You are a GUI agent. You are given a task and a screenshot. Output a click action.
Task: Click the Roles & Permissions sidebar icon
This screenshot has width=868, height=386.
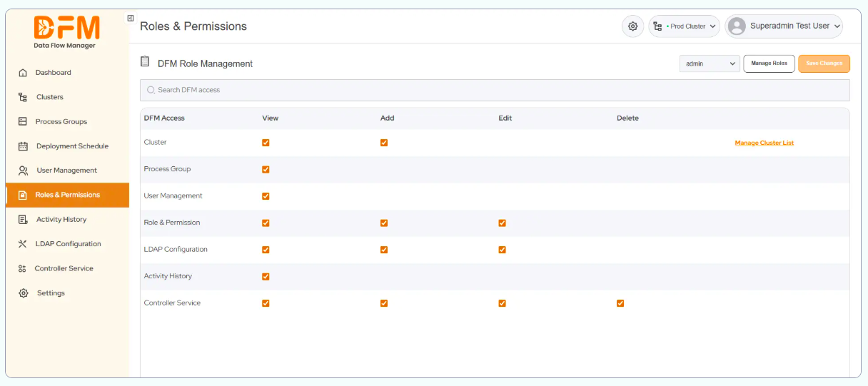click(x=22, y=195)
